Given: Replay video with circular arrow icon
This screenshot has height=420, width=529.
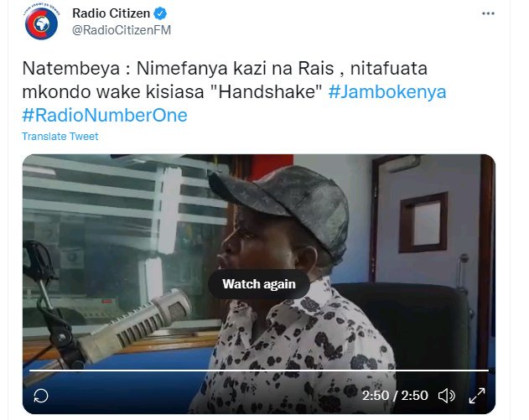Looking at the screenshot, I should (41, 396).
